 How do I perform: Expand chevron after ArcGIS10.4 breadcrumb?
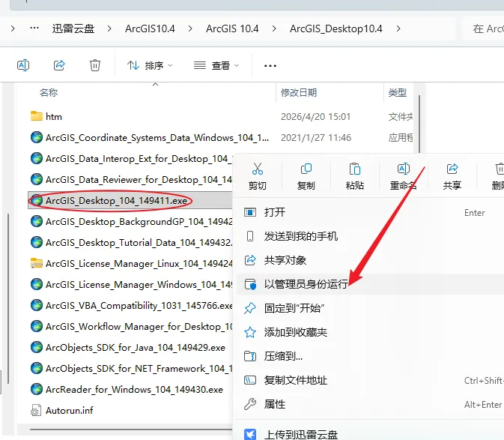pyautogui.click(x=190, y=28)
